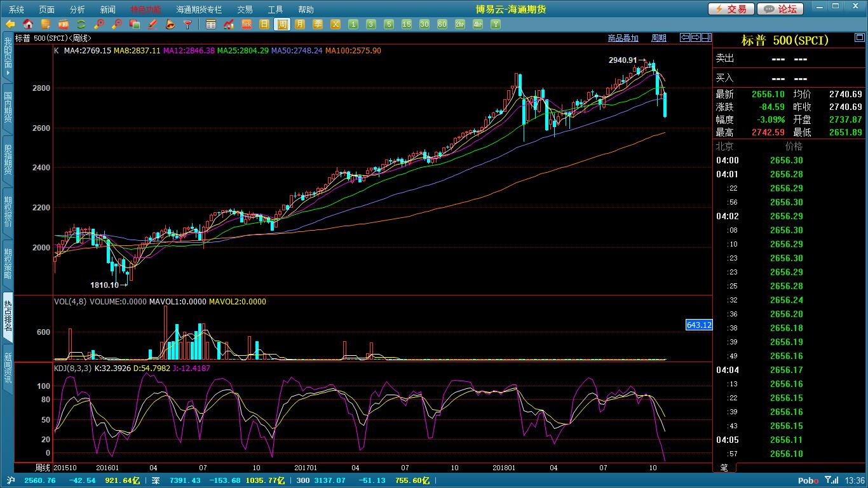The image size is (868, 488).
Task: Open the 新闻资讯 sidebar tab
Action: (8, 369)
